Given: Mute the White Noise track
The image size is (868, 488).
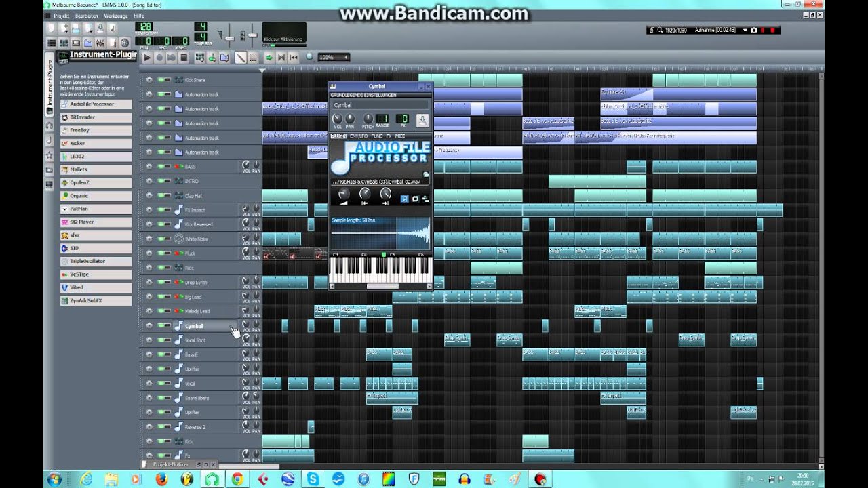Looking at the screenshot, I should coord(163,239).
